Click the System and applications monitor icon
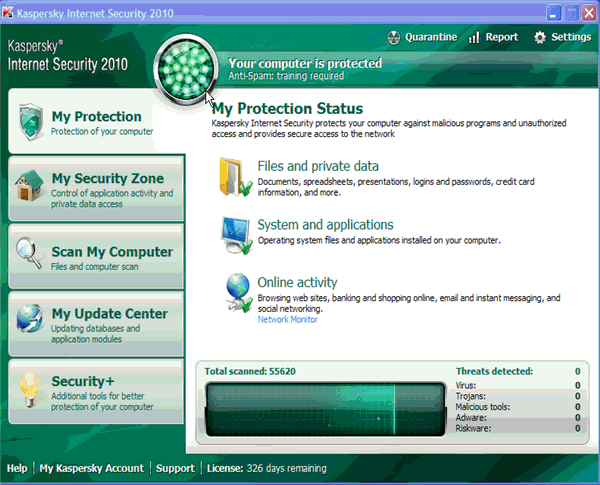 point(236,235)
